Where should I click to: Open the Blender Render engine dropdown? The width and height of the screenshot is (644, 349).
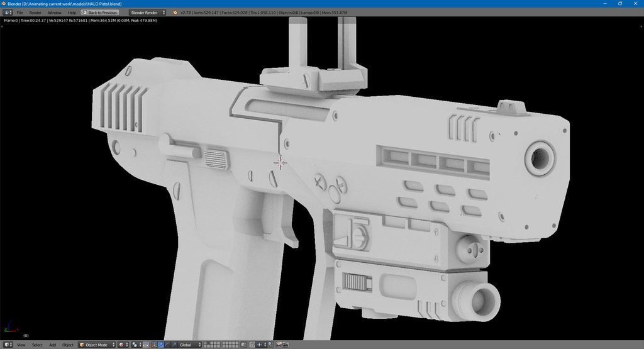pyautogui.click(x=147, y=13)
